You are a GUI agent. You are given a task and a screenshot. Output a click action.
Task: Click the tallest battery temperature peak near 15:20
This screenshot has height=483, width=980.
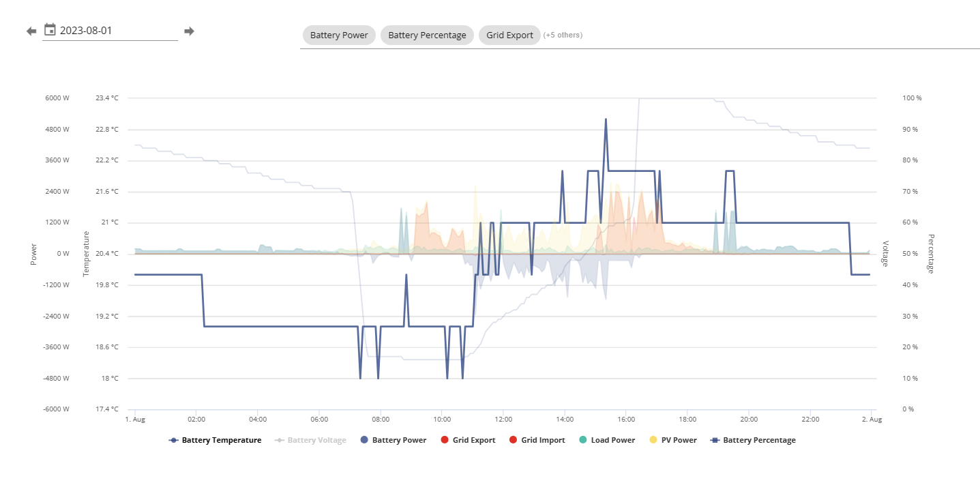(x=605, y=119)
